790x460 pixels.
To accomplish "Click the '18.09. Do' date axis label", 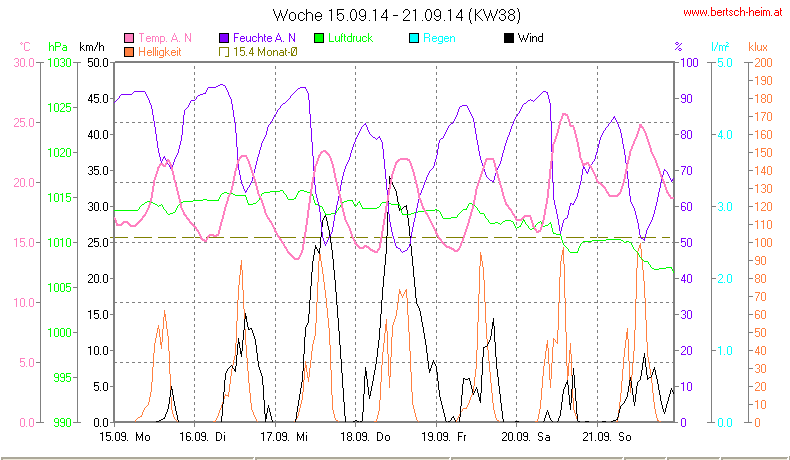I will point(365,437).
